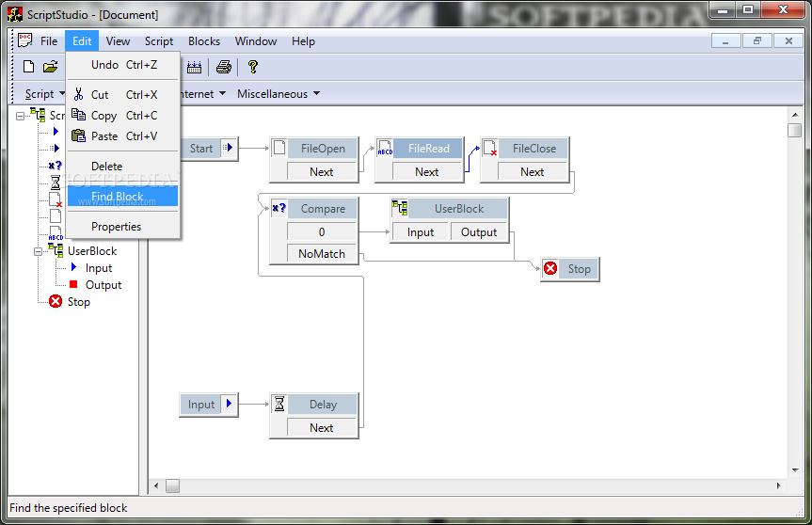812x525 pixels.
Task: Click the Next output of FileRead block
Action: 427,171
